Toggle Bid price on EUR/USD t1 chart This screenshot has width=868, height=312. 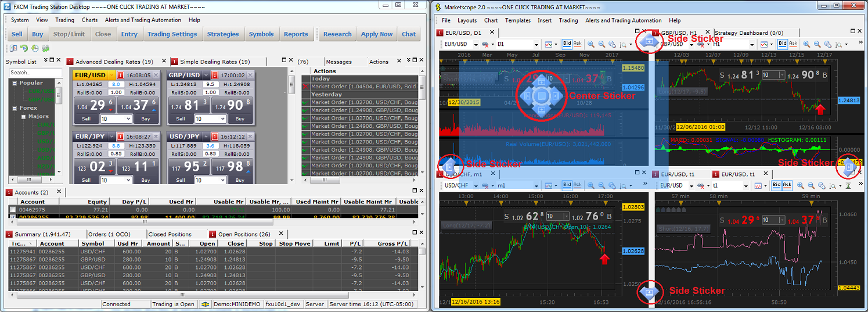[x=777, y=185]
